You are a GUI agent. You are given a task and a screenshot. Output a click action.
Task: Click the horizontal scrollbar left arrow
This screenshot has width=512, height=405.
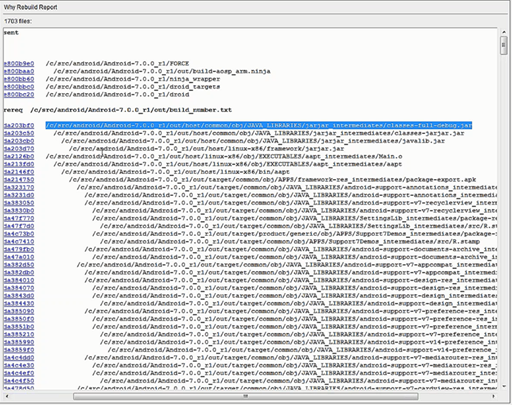[7, 396]
